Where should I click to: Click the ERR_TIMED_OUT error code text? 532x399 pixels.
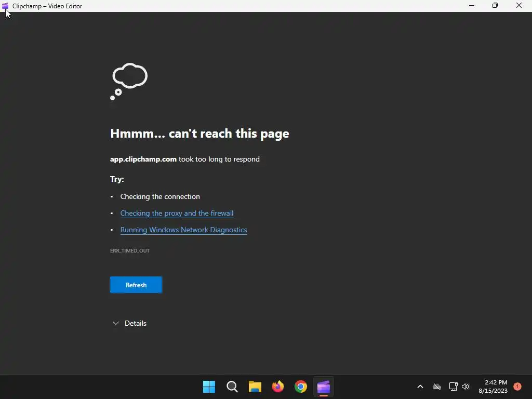129,251
